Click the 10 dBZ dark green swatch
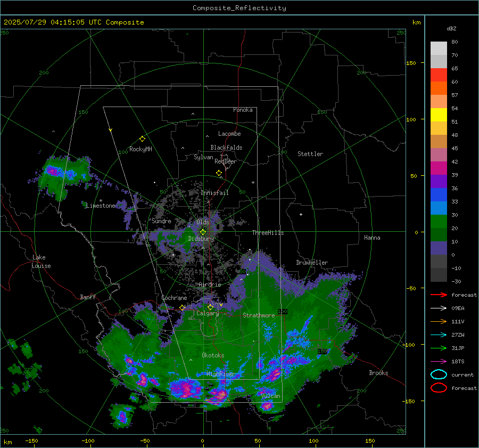The height and width of the screenshot is (448, 479). (x=439, y=234)
